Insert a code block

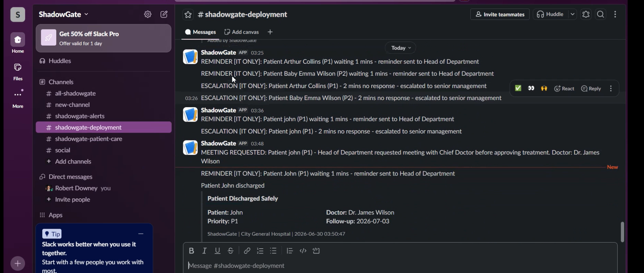(316, 251)
